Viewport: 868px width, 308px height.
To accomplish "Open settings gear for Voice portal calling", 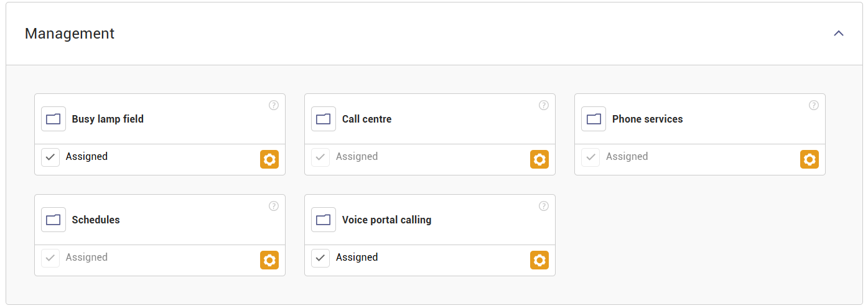I will tap(539, 260).
